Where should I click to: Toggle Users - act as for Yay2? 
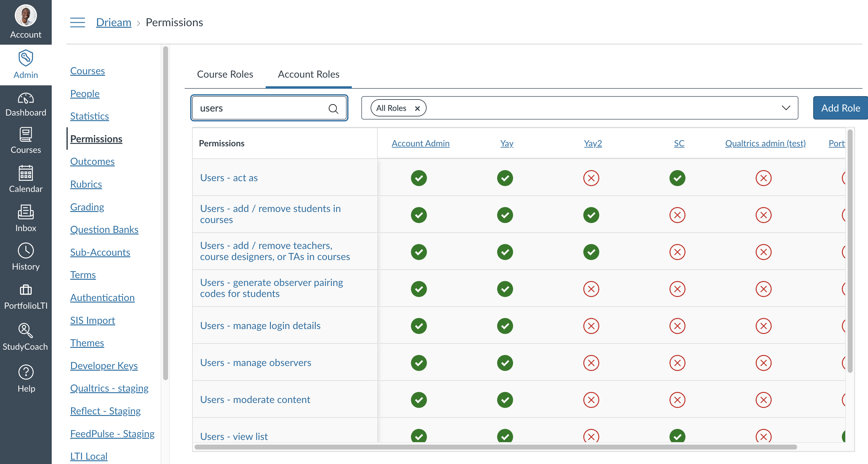pos(591,178)
